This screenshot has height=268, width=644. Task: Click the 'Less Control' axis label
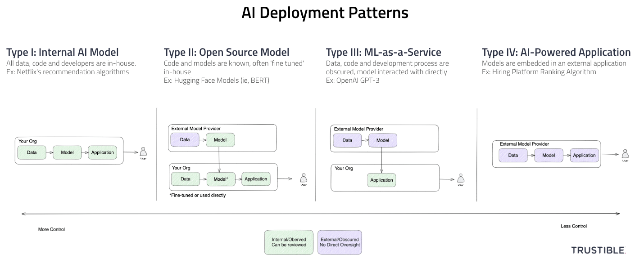point(573,226)
